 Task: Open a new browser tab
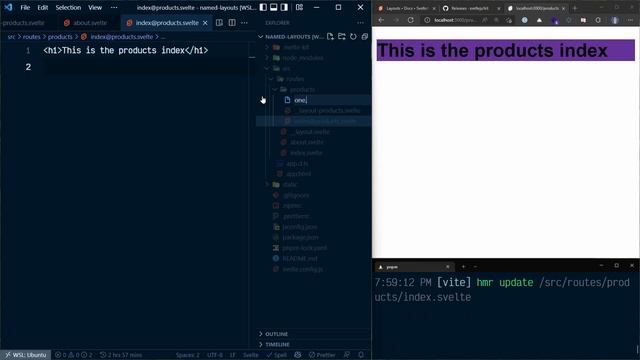tap(575, 8)
